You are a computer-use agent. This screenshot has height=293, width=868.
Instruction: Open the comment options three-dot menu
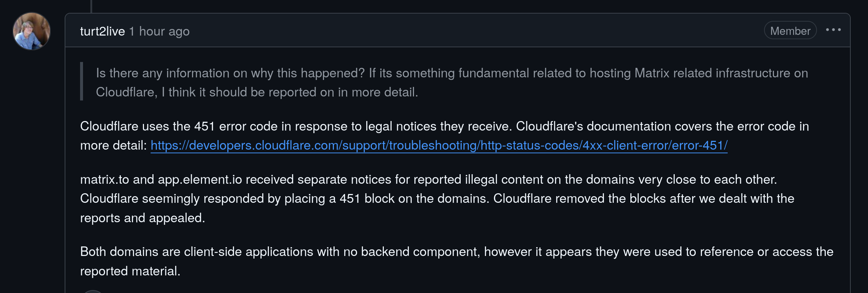pyautogui.click(x=833, y=30)
